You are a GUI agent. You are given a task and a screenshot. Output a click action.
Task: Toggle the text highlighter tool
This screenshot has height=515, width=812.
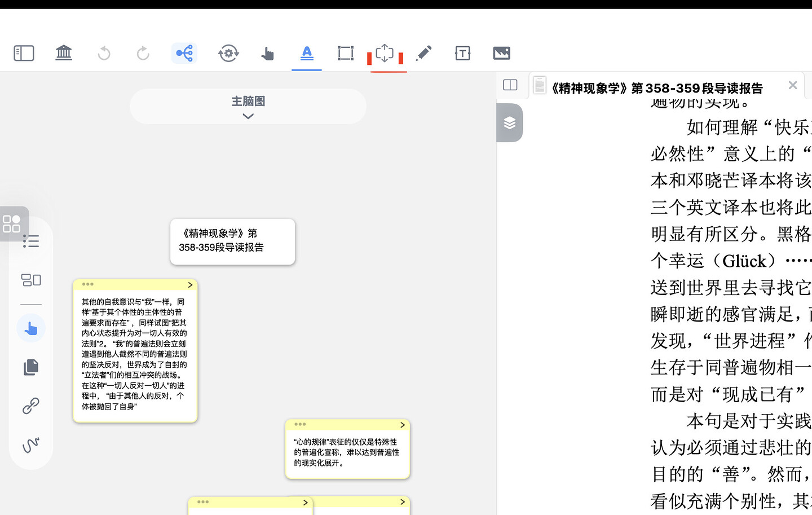click(x=306, y=53)
